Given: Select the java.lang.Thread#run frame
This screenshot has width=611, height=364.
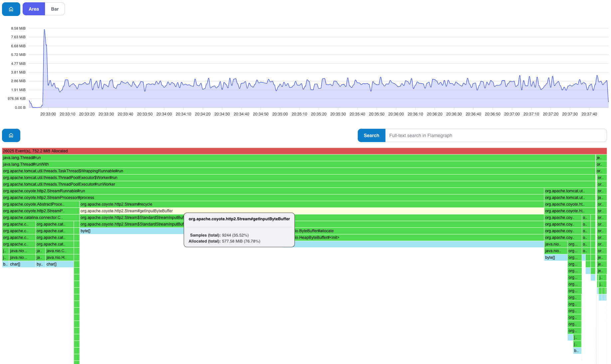Looking at the screenshot, I should (x=299, y=158).
